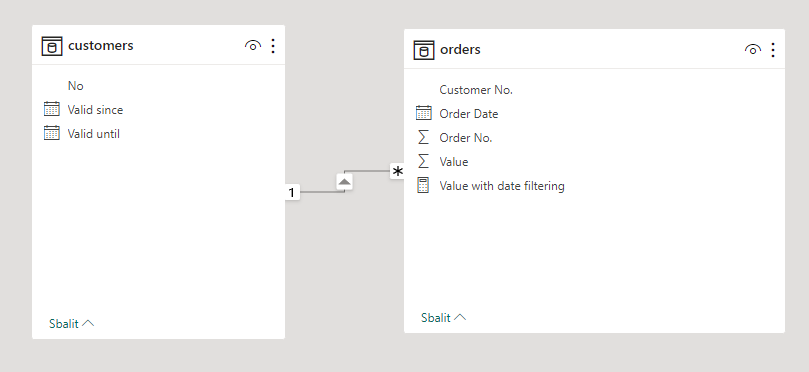Click the calculator icon for Value with date filtering
The width and height of the screenshot is (809, 372).
[423, 185]
